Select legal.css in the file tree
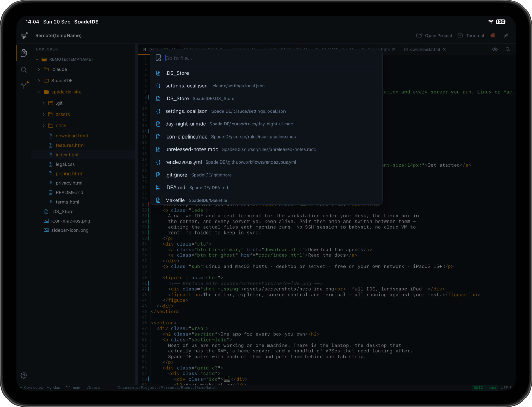Screen dimensions: 532x407 pyautogui.click(x=83, y=164)
